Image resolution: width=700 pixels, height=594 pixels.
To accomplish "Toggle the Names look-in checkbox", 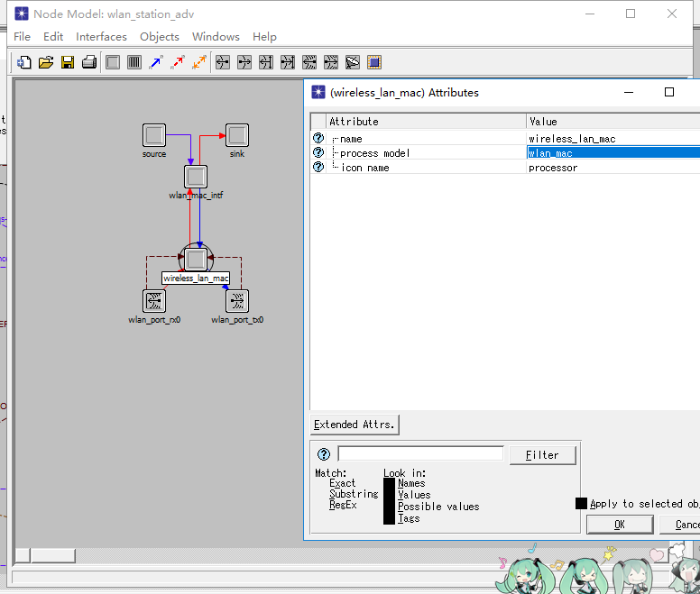I will click(x=389, y=483).
